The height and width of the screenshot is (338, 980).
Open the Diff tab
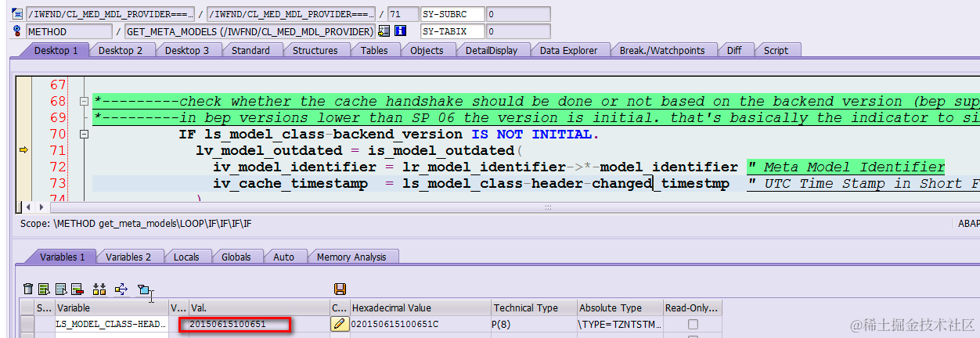point(734,50)
